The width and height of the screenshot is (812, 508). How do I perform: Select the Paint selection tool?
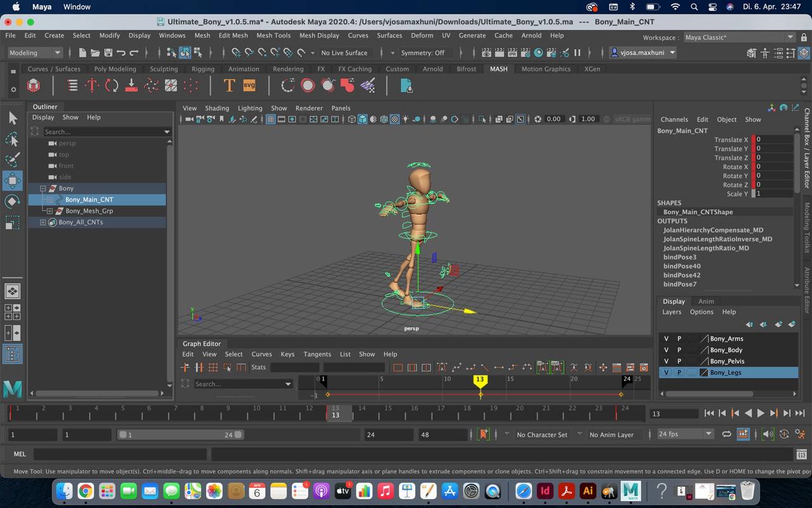tap(12, 159)
